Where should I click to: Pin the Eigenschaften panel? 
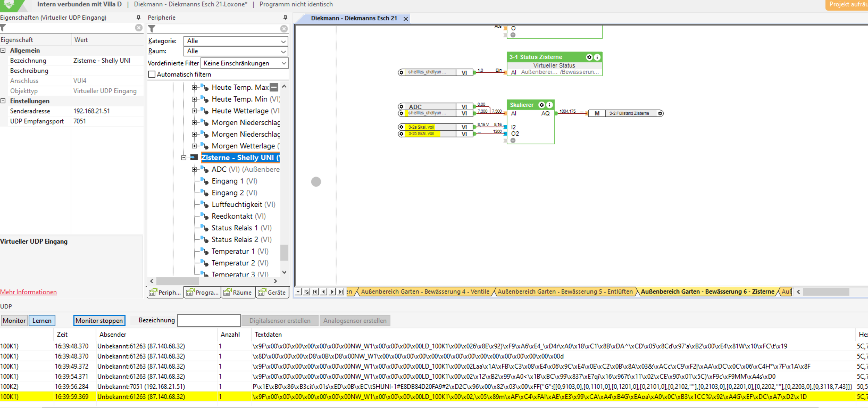[x=138, y=18]
